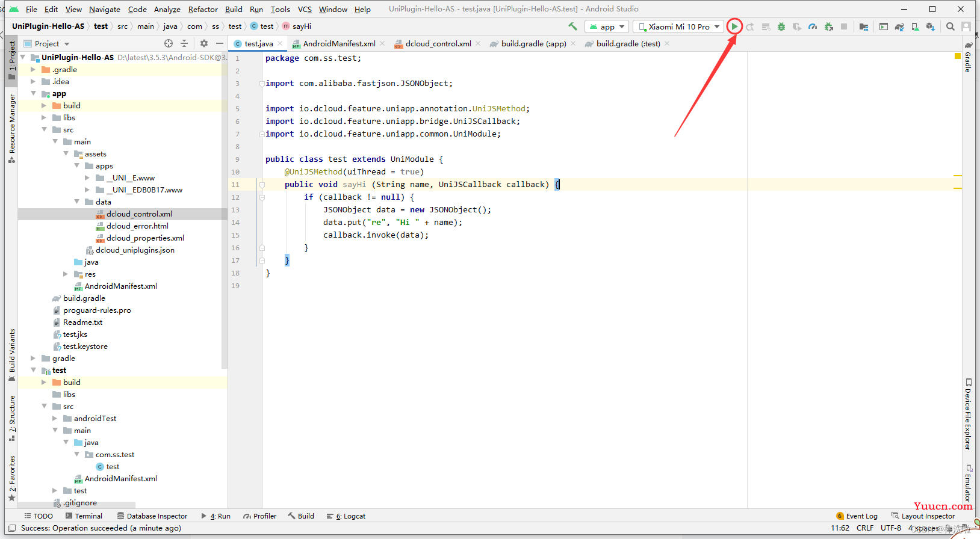Open the Build menu

(234, 9)
